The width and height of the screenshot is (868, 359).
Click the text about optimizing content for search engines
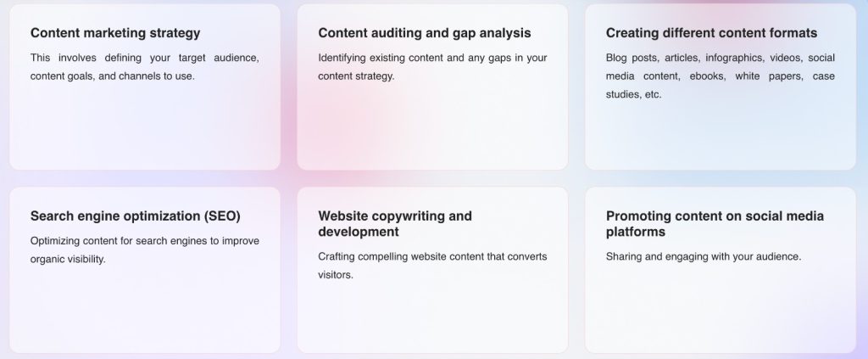144,250
